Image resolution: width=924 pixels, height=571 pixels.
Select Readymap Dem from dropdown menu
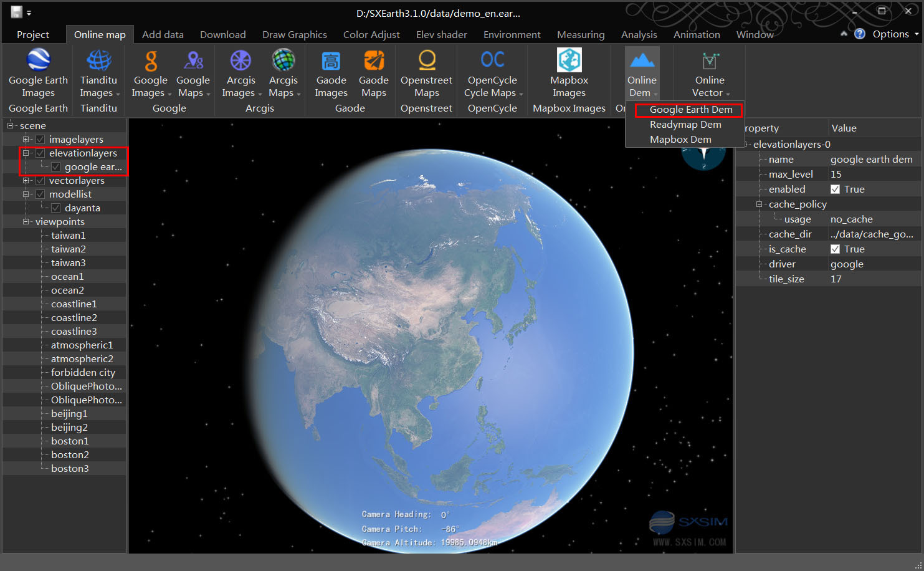[x=685, y=125]
